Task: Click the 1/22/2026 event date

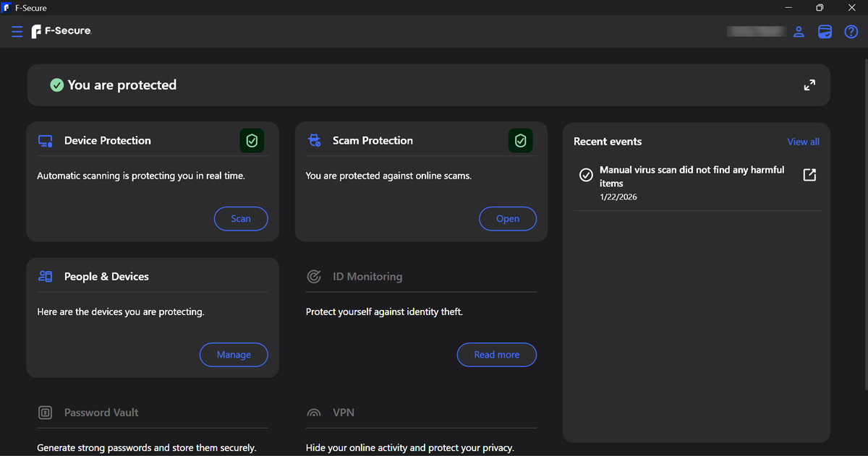Action: (618, 197)
